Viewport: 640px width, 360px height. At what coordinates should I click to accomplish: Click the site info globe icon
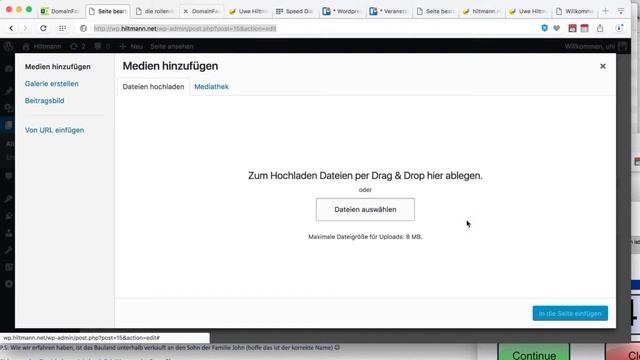[83, 28]
